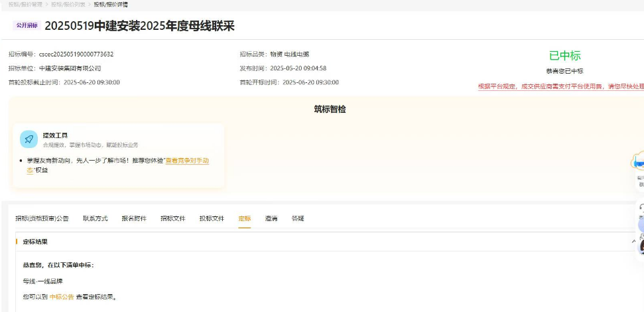Click the cloud robot assistant icon
The width and height of the screenshot is (644, 312).
coord(639,162)
